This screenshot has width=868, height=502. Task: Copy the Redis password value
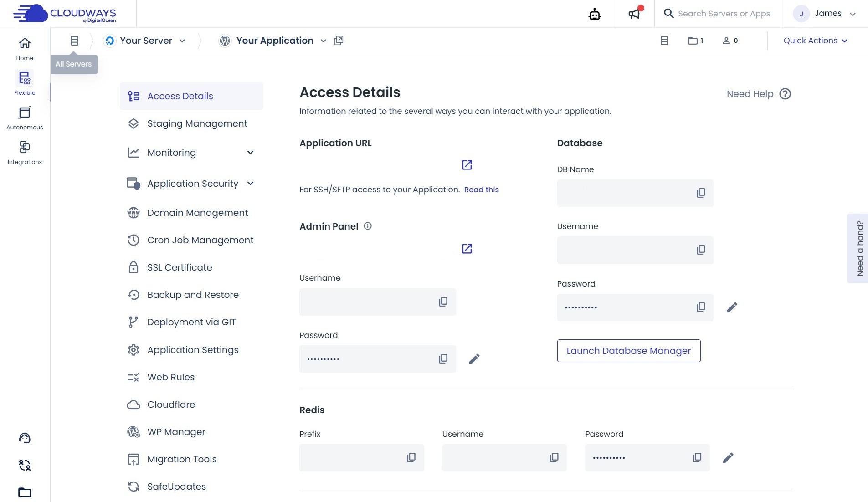click(x=697, y=457)
